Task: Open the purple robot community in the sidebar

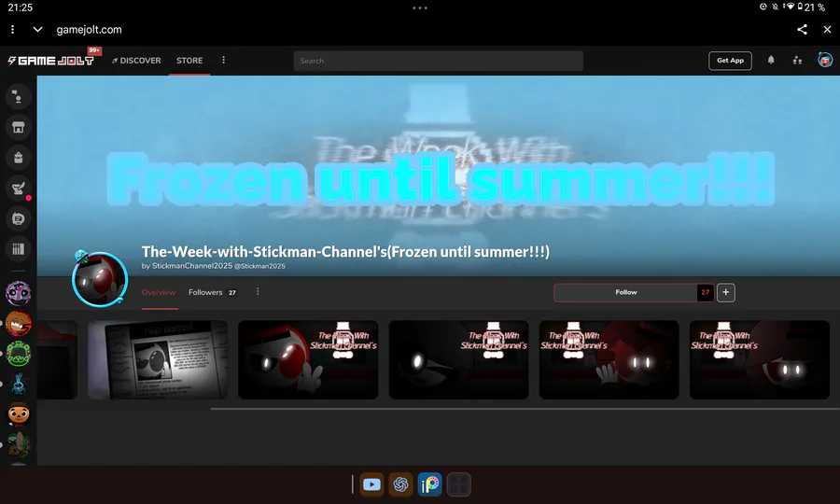Action: click(x=19, y=293)
